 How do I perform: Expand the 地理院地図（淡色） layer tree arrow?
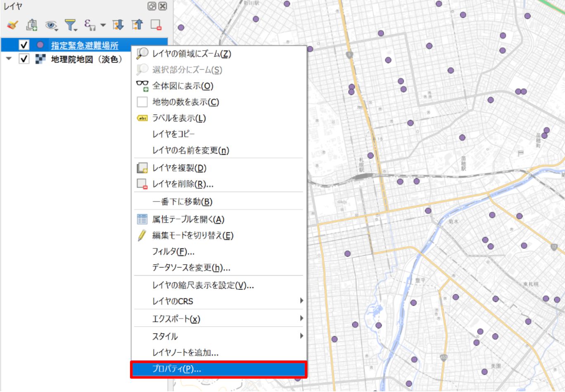point(9,59)
